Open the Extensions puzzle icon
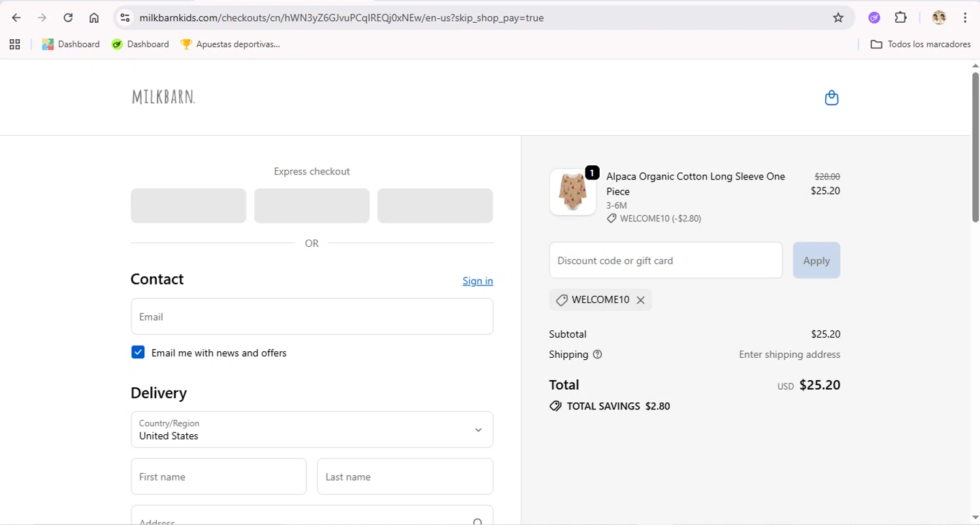 (x=900, y=18)
